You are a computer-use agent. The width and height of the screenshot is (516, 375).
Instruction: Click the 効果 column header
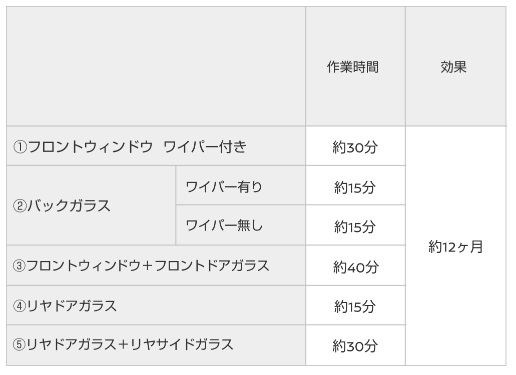[x=456, y=66]
